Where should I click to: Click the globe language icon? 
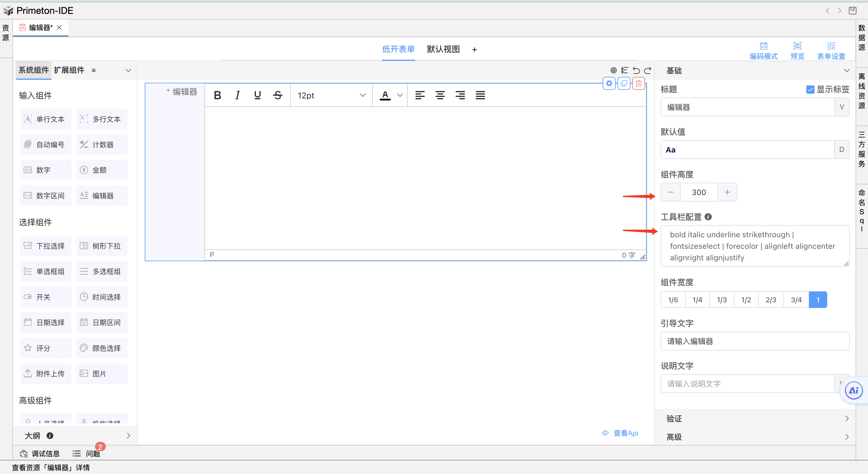tap(613, 70)
